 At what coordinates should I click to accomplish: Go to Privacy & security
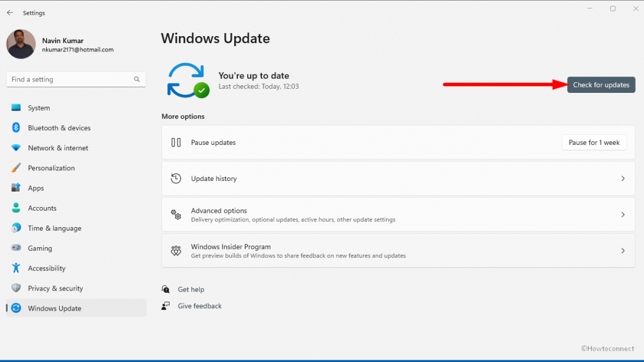tap(76, 289)
